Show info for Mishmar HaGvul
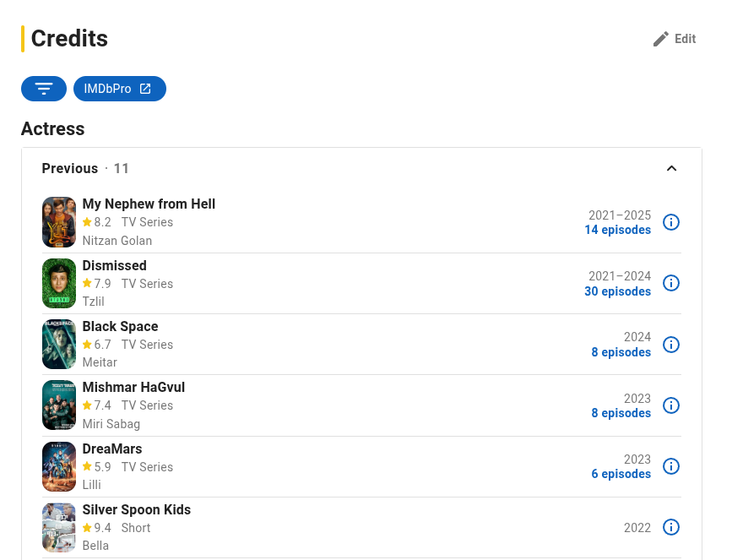732x560 pixels. [671, 405]
